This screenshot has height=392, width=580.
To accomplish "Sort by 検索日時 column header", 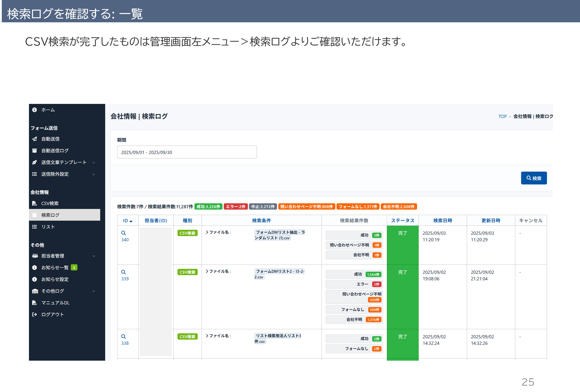I will tap(442, 221).
